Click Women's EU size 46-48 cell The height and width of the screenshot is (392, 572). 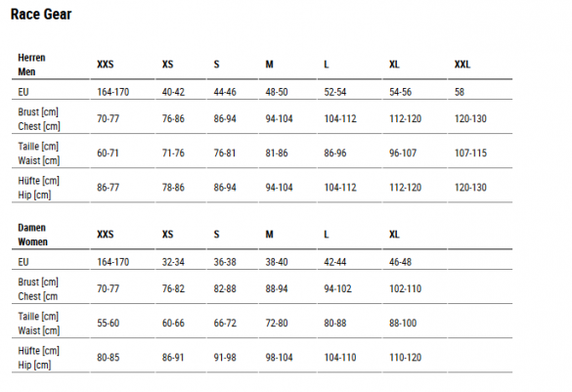click(x=400, y=262)
